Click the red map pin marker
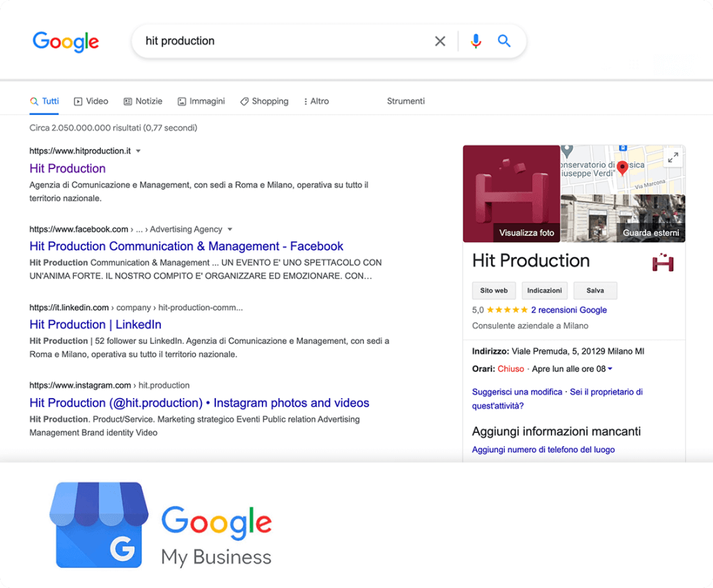The image size is (713, 588). point(622,168)
